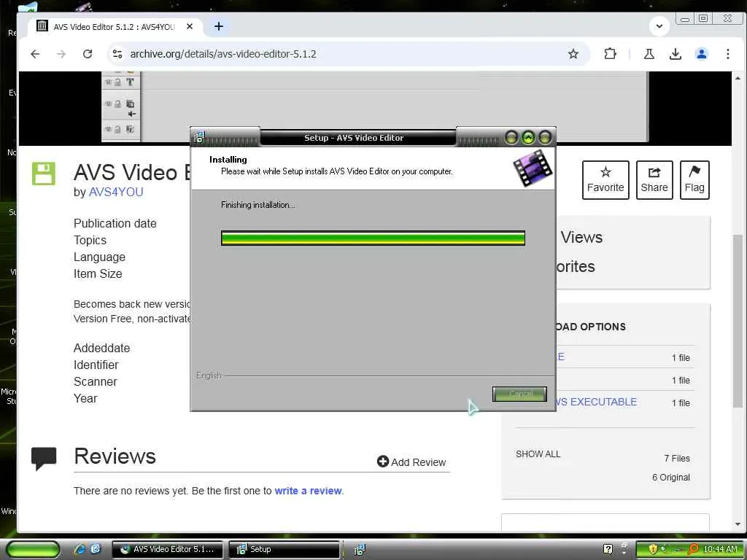Open the Chrome three-dot menu

(x=727, y=54)
